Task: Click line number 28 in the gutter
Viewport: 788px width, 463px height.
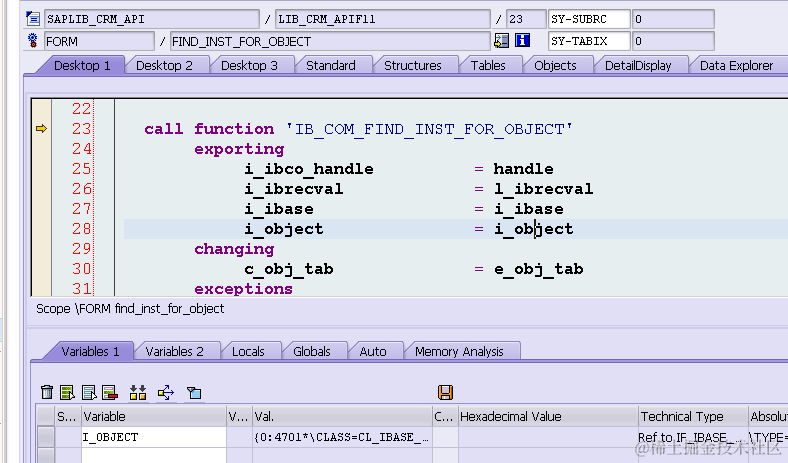Action: click(x=81, y=229)
